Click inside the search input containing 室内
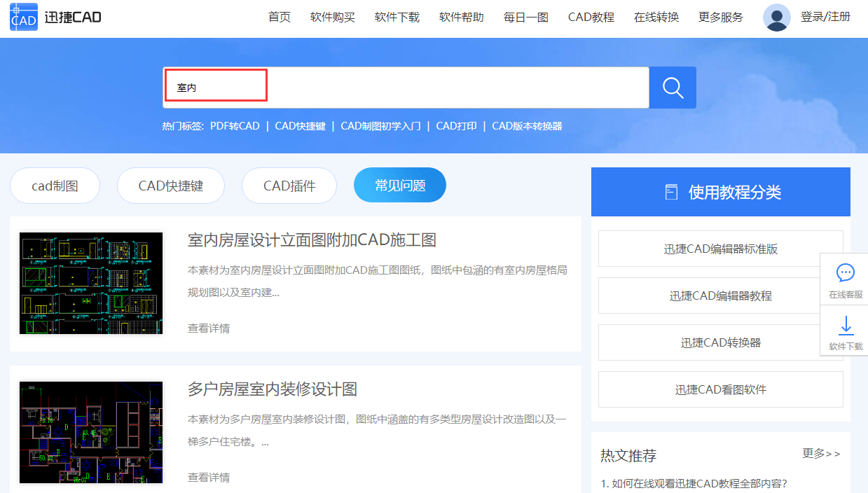868x493 pixels. click(214, 84)
